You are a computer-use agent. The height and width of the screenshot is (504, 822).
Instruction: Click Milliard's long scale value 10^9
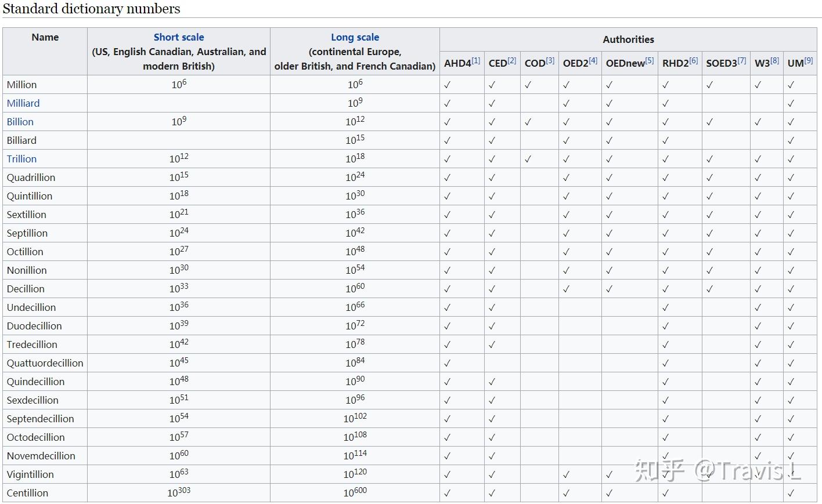355,103
